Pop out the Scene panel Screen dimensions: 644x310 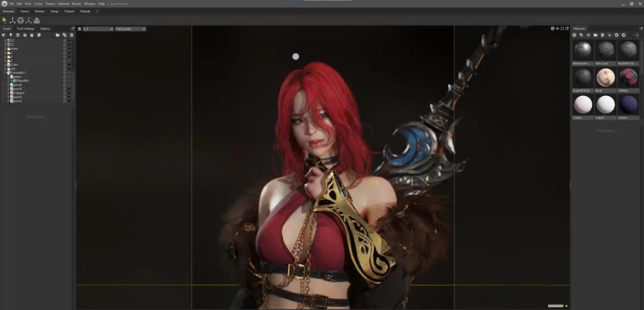(73, 29)
